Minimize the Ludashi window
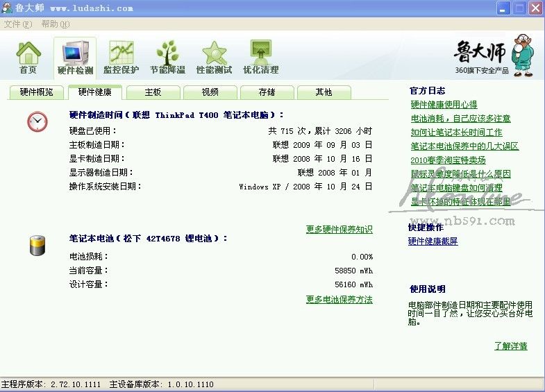Screen dimensions: 545x392 503,8
